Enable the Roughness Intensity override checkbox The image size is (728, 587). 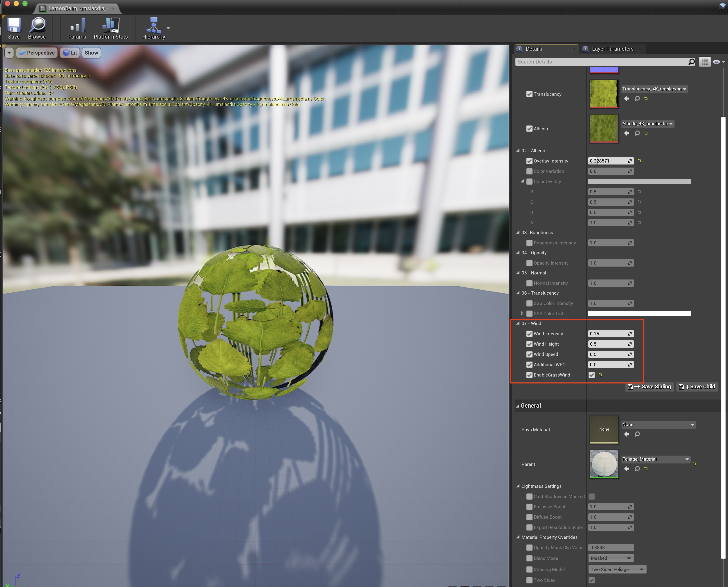[x=529, y=243]
